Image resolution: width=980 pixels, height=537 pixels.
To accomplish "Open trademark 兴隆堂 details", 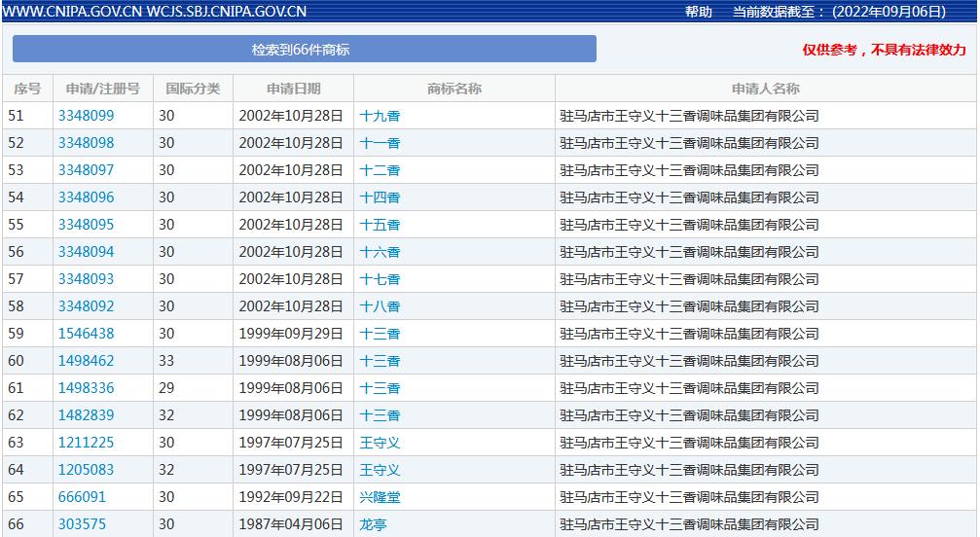I will pos(380,497).
